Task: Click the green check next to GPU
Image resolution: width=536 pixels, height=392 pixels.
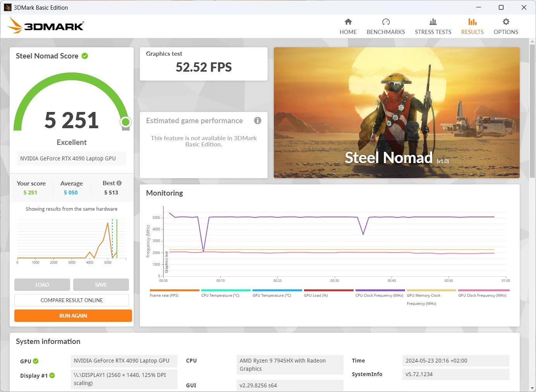Action: [36, 361]
